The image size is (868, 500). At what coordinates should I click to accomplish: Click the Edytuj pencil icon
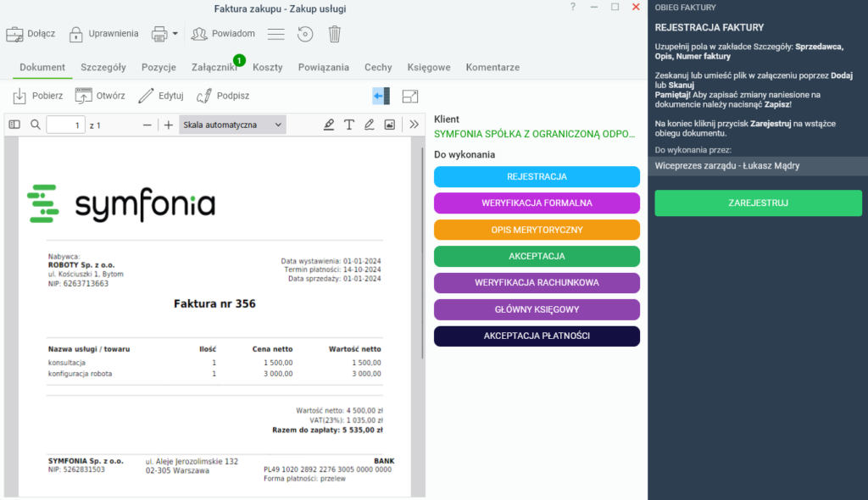pyautogui.click(x=146, y=96)
